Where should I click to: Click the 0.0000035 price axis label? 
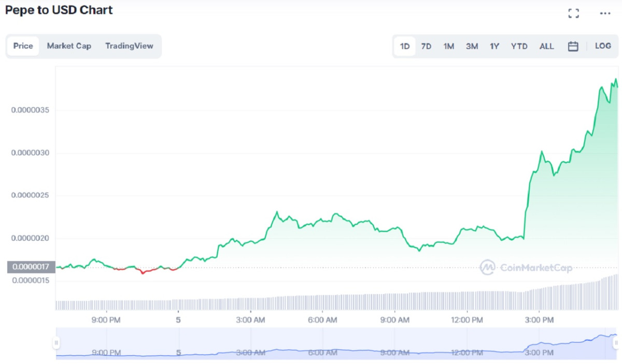(31, 110)
